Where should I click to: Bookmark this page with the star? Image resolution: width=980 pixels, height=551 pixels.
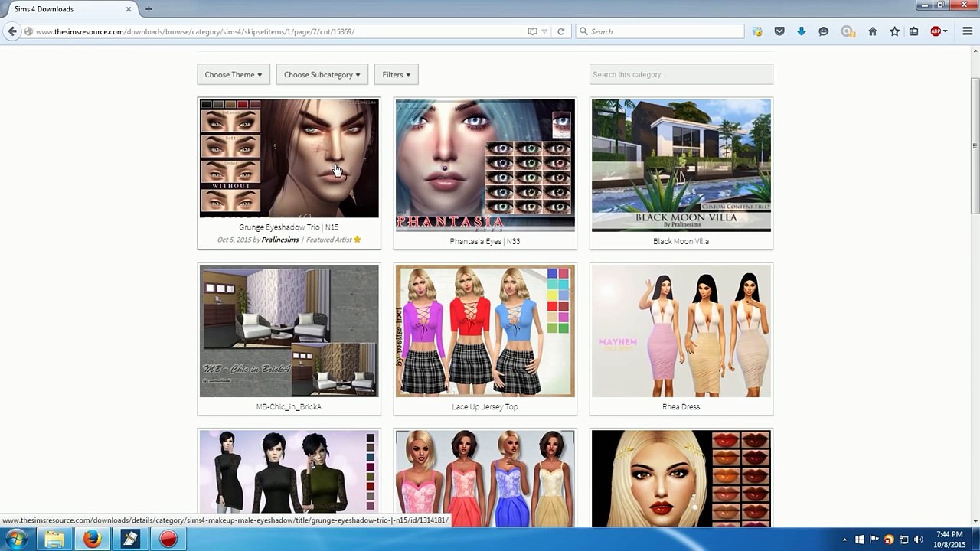coord(894,31)
